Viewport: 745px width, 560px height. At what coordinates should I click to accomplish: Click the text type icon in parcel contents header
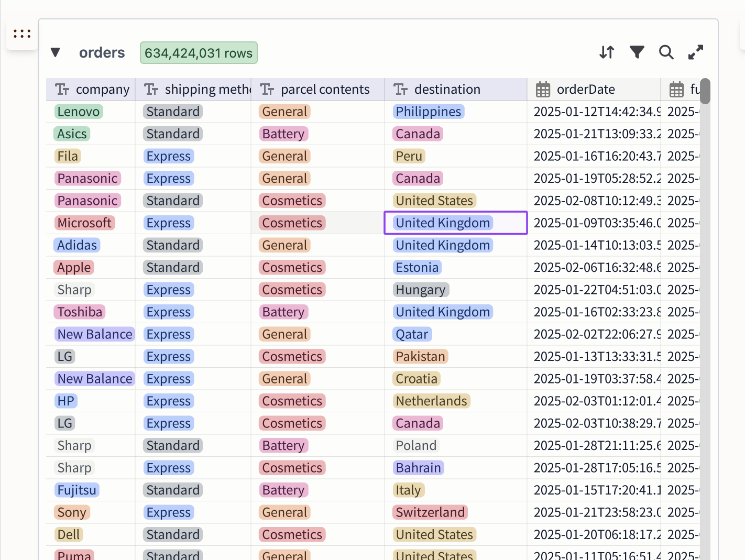(x=267, y=90)
